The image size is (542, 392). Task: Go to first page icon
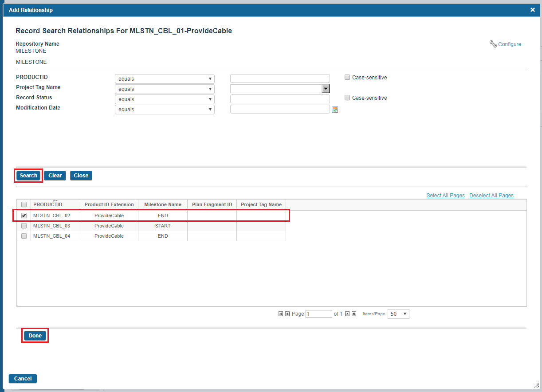pos(281,314)
